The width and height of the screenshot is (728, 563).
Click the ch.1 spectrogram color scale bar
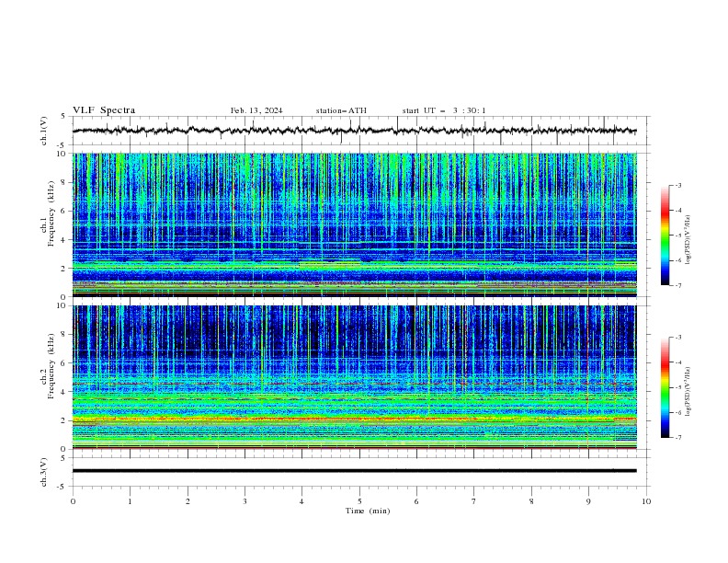coord(665,236)
